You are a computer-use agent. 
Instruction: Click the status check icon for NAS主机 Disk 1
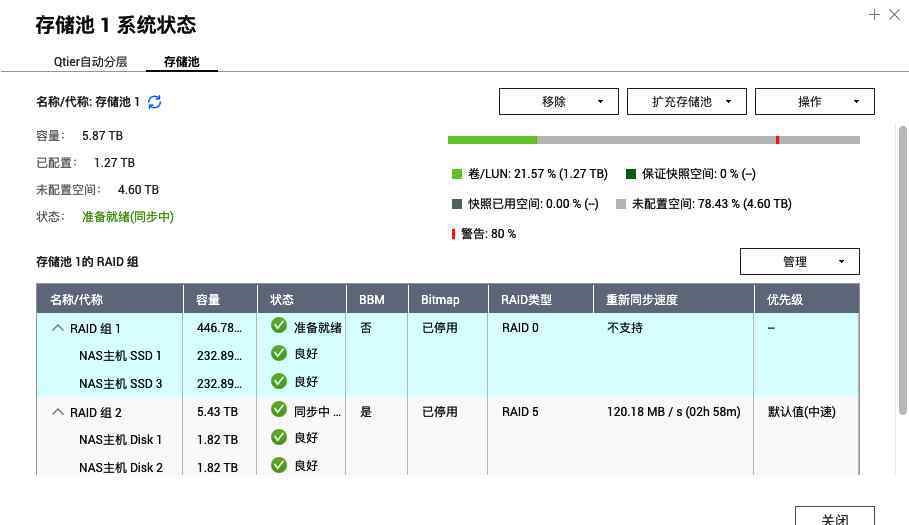(x=279, y=438)
